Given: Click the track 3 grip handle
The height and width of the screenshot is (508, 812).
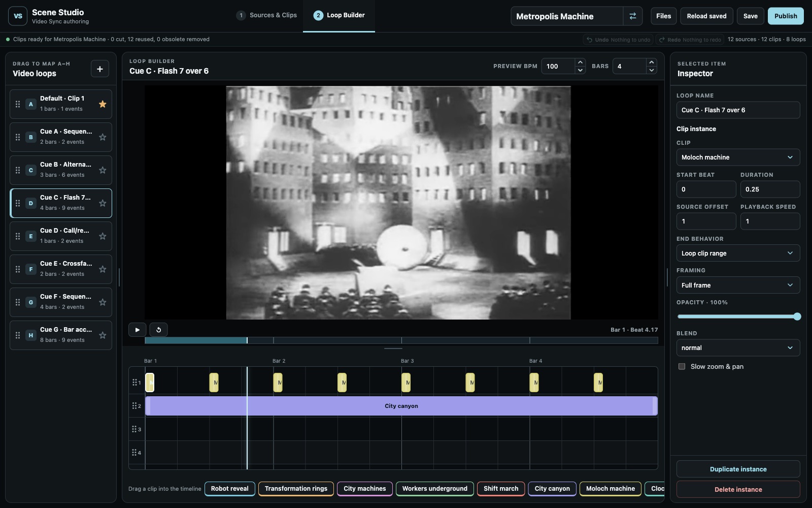Looking at the screenshot, I should [x=134, y=429].
